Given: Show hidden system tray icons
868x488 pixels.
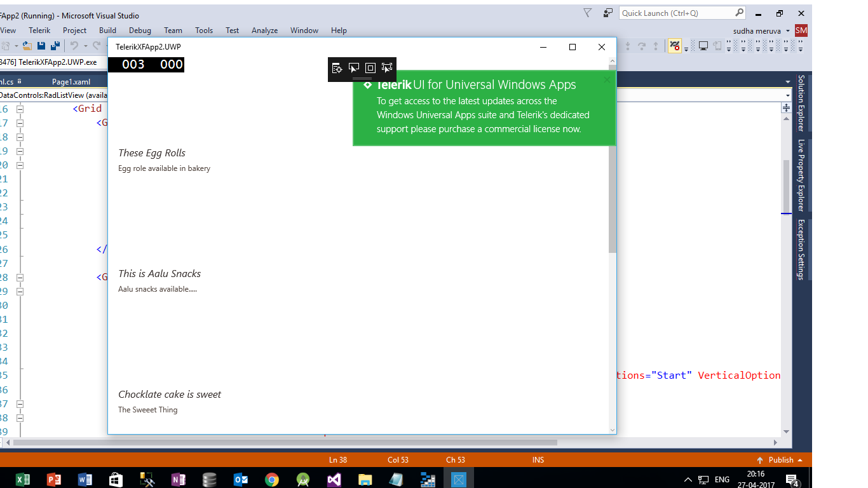Looking at the screenshot, I should pos(688,480).
